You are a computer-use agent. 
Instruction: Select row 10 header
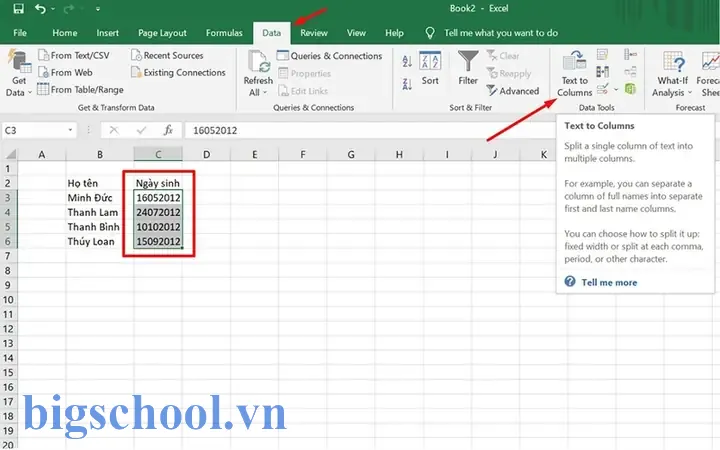(x=8, y=300)
